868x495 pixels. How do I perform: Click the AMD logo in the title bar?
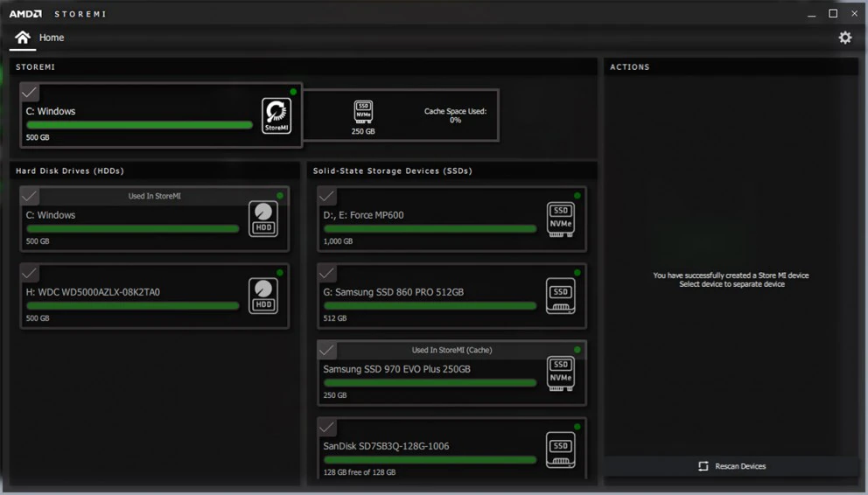(x=25, y=14)
